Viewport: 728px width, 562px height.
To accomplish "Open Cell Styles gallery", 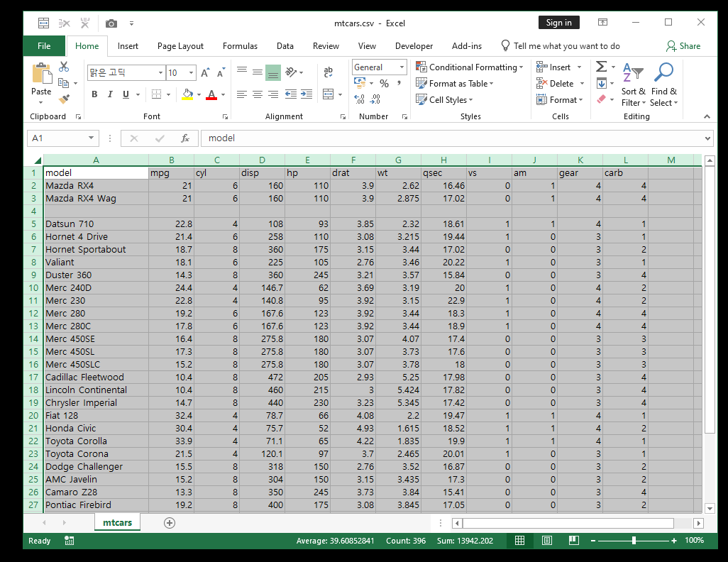I will 444,100.
